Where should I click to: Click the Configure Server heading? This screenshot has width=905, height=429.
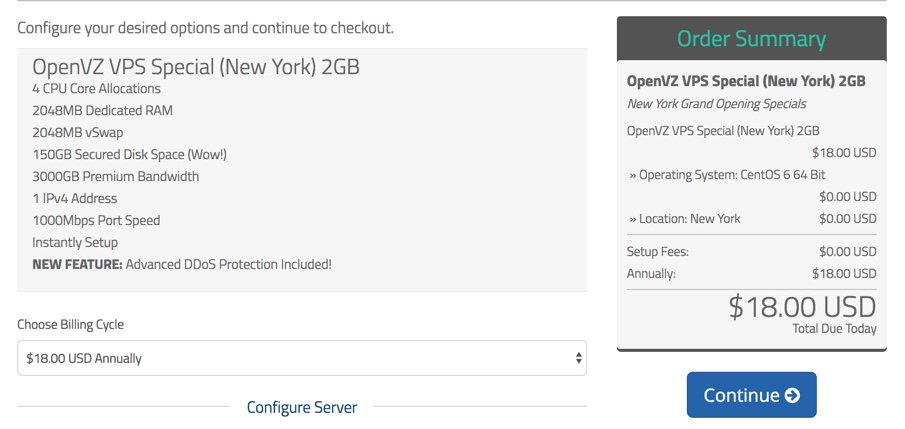302,407
